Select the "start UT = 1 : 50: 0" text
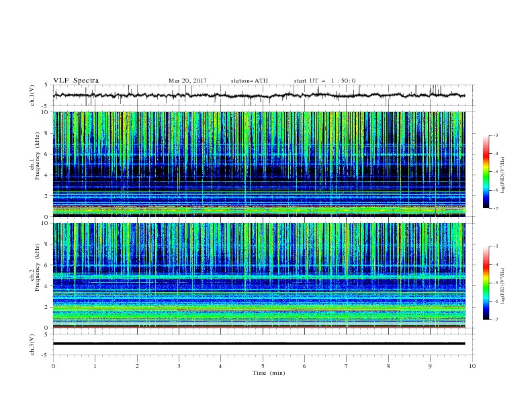The height and width of the screenshot is (411, 532). (324, 81)
